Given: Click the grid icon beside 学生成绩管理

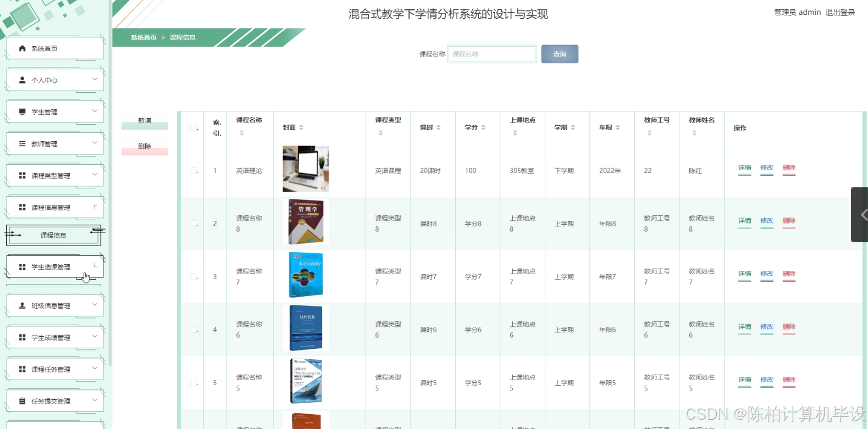Looking at the screenshot, I should pyautogui.click(x=22, y=337).
